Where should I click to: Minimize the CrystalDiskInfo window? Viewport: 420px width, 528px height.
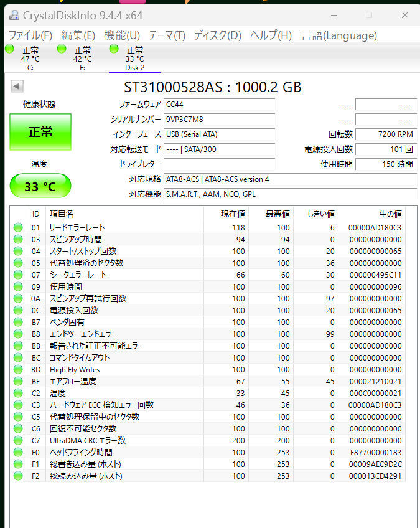(x=334, y=15)
